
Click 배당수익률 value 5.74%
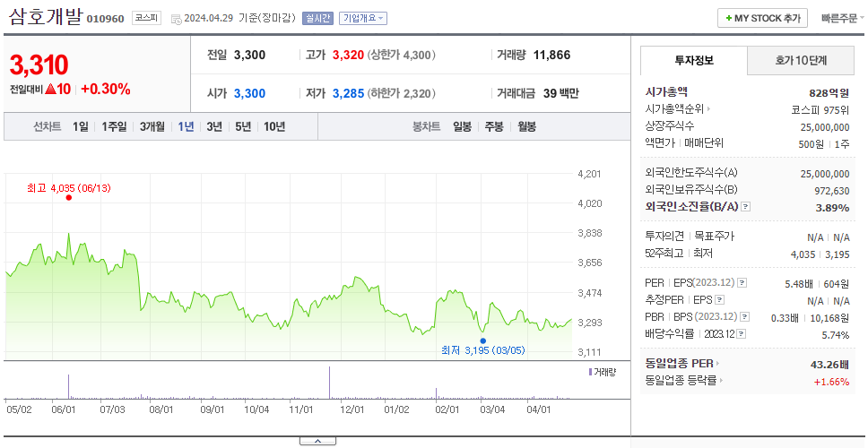click(836, 334)
